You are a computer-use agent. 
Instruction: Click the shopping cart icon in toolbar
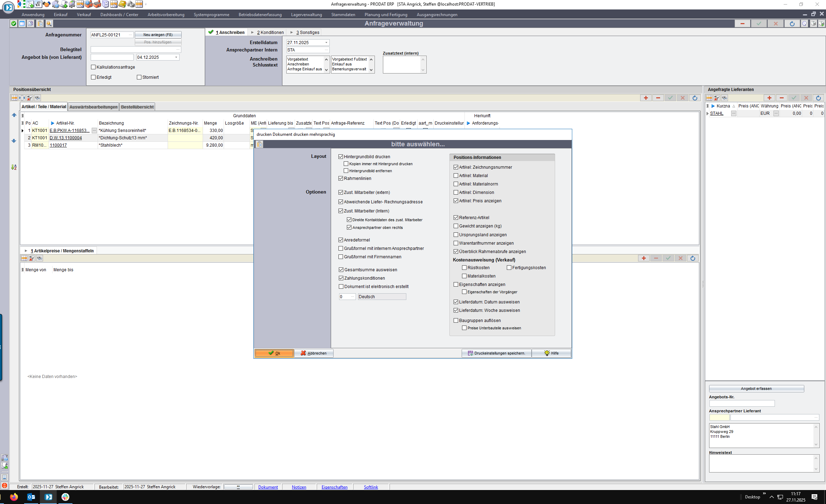(x=72, y=4)
